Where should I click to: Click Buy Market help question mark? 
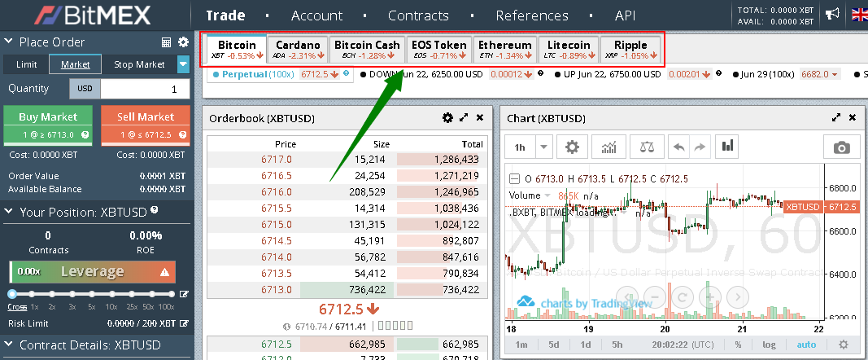coord(85,134)
